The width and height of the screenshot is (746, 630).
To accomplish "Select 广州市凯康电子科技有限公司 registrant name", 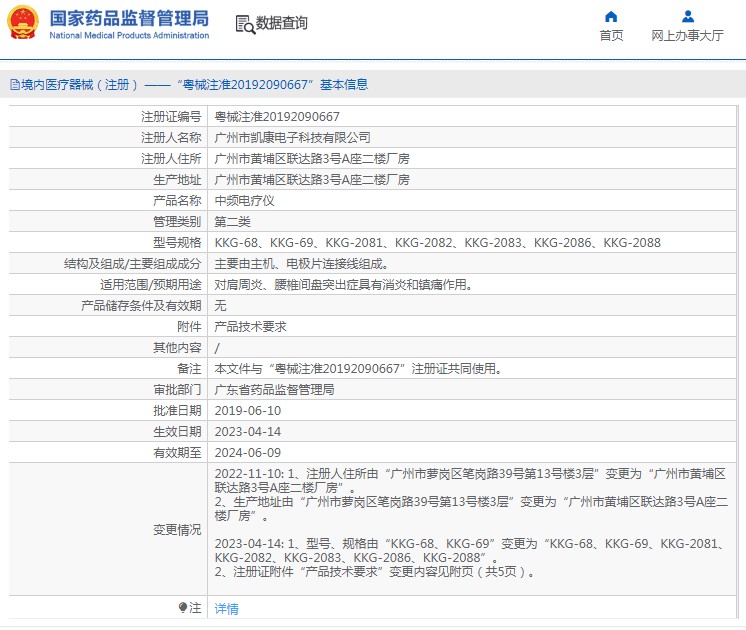I will click(x=292, y=138).
